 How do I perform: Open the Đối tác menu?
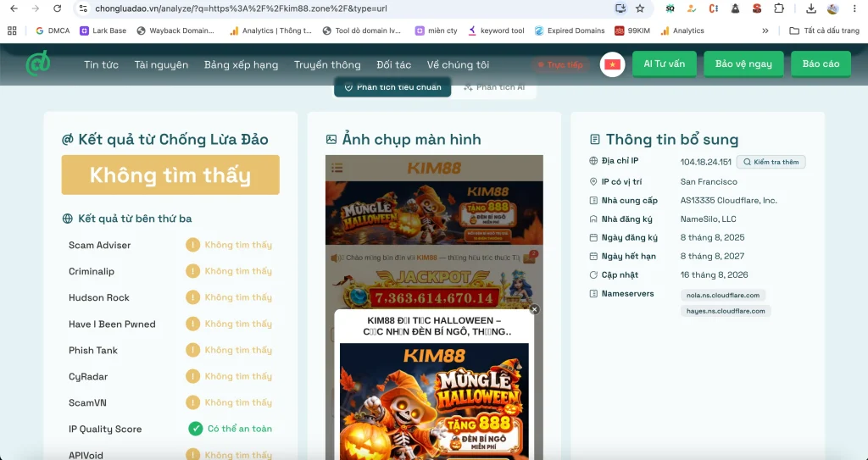[x=393, y=64]
